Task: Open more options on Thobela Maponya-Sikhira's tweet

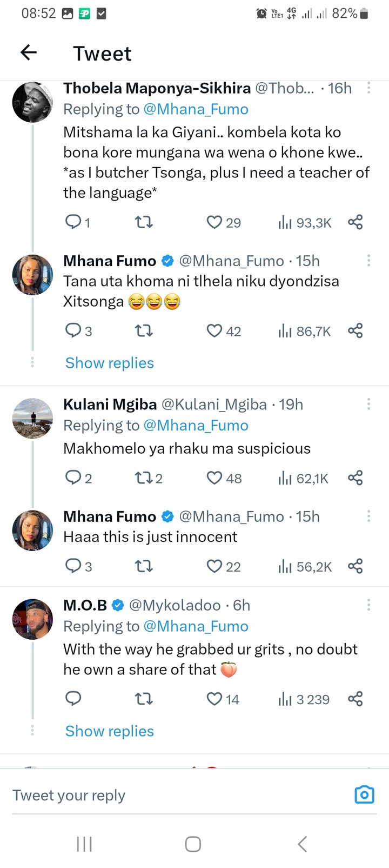Action: point(368,88)
